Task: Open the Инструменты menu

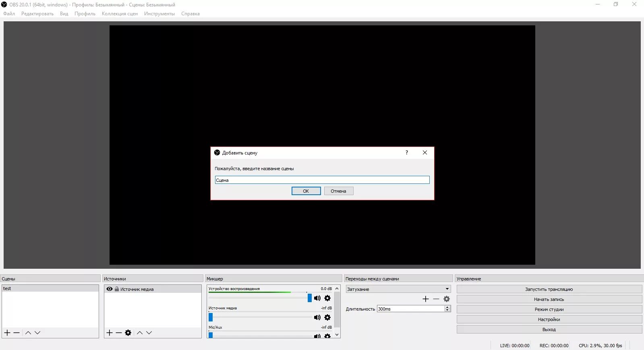Action: 159,14
